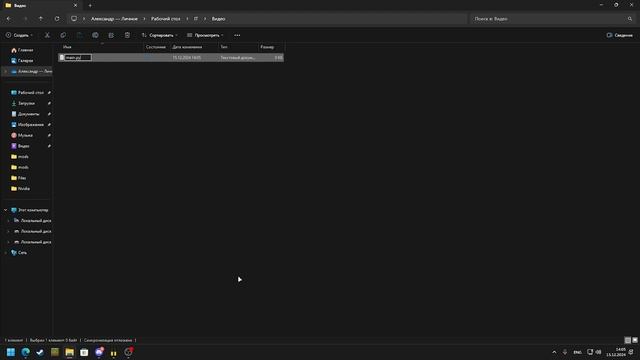Viewport: 640px width, 360px height.
Task: Delete the file with trash icon
Action: [x=127, y=36]
